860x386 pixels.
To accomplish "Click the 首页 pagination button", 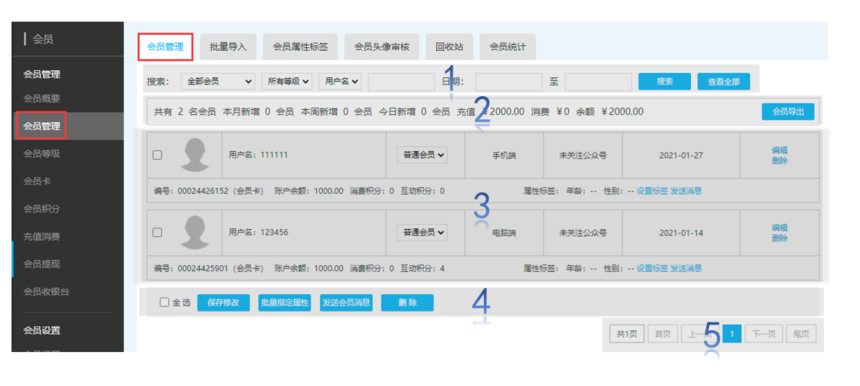I will [663, 333].
